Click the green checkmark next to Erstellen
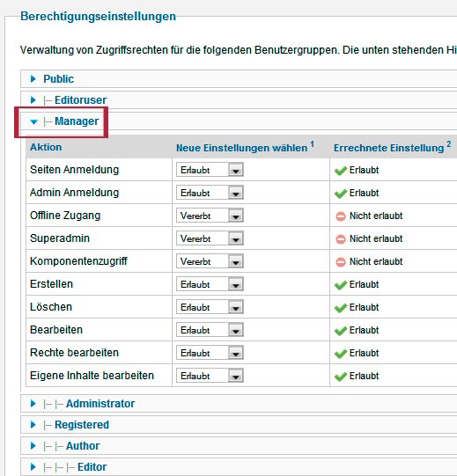 (341, 285)
